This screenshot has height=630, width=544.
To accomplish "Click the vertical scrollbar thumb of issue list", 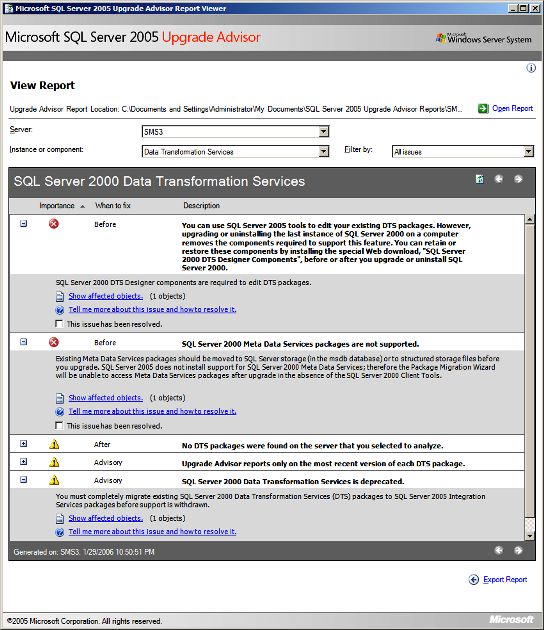I will (530, 370).
